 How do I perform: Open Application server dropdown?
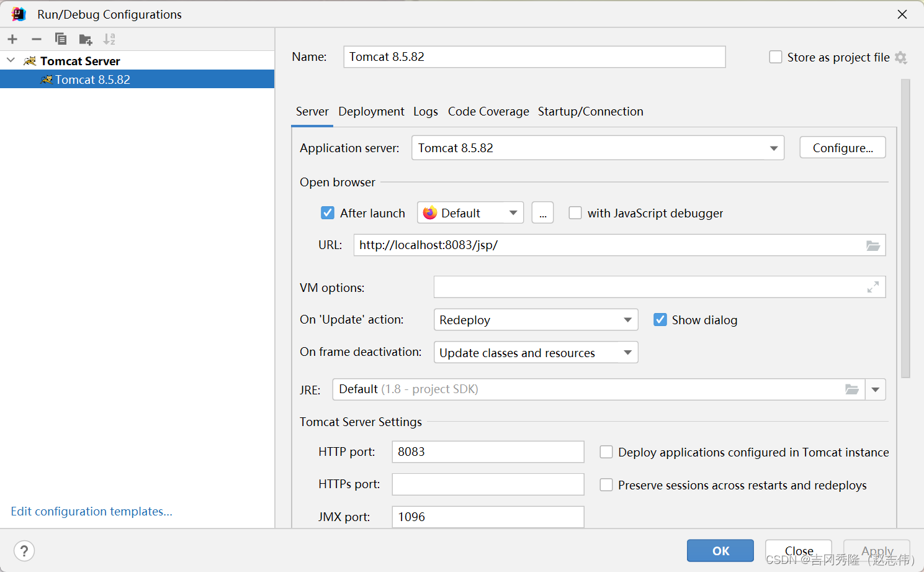(x=598, y=148)
